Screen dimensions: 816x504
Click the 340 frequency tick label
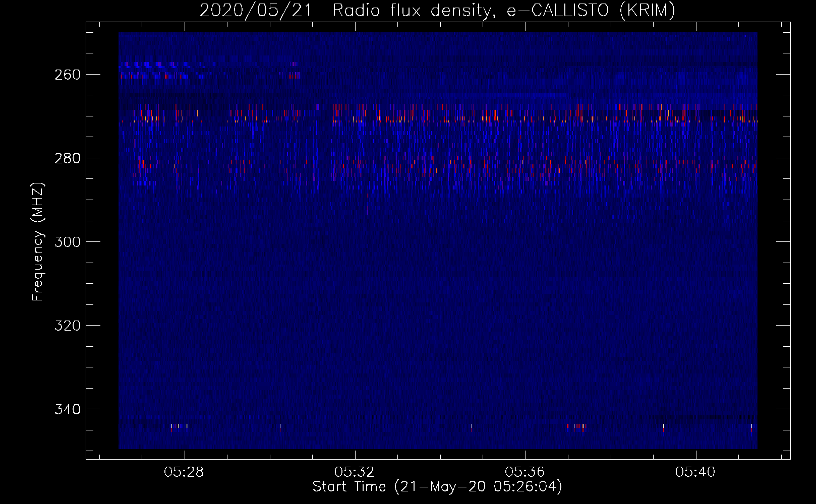click(68, 409)
